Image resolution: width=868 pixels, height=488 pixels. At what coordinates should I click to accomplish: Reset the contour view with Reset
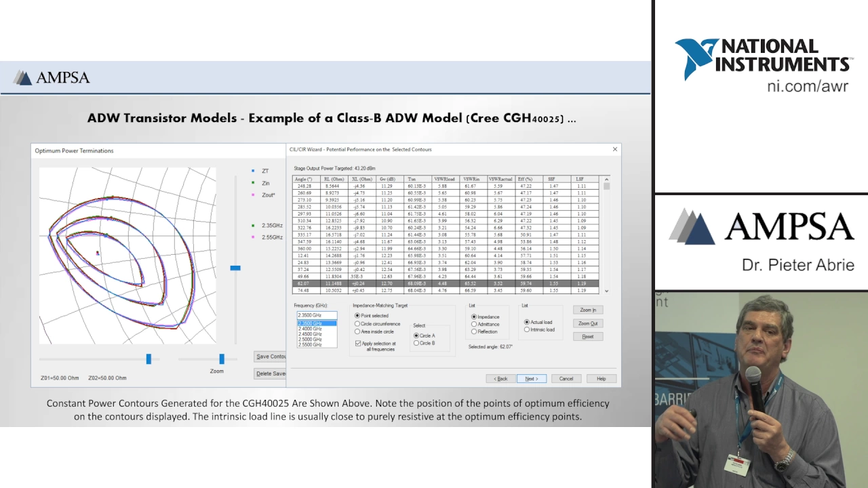coord(588,336)
